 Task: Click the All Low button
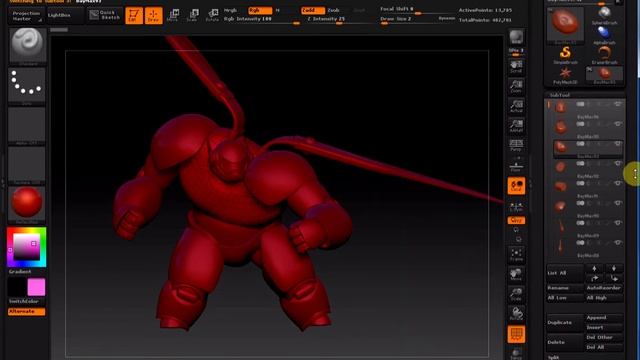(x=565, y=298)
